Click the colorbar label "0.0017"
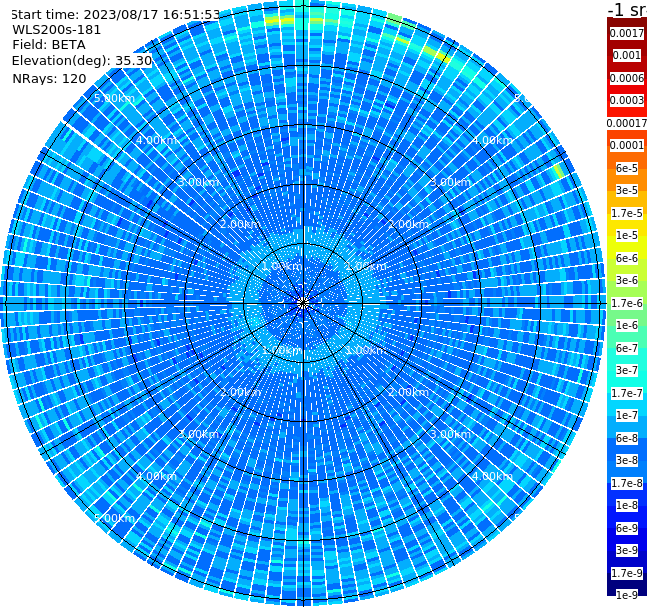647x607 pixels. click(627, 33)
